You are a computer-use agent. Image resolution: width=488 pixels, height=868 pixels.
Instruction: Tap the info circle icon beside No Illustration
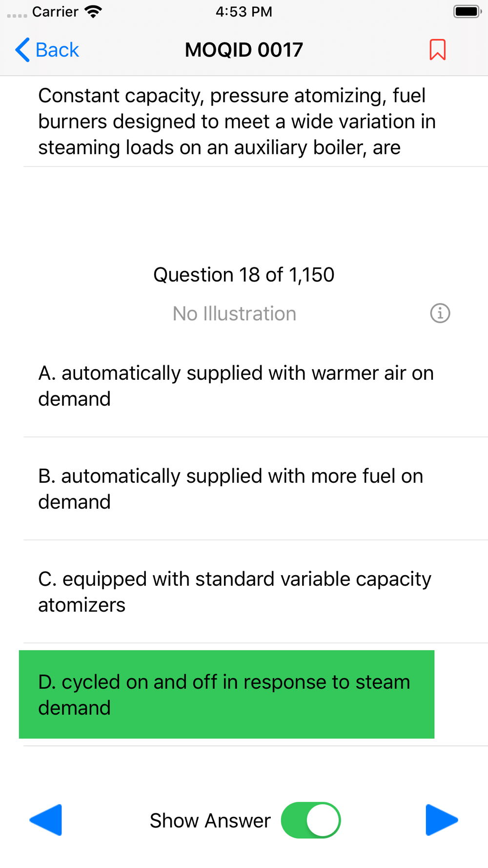440,313
